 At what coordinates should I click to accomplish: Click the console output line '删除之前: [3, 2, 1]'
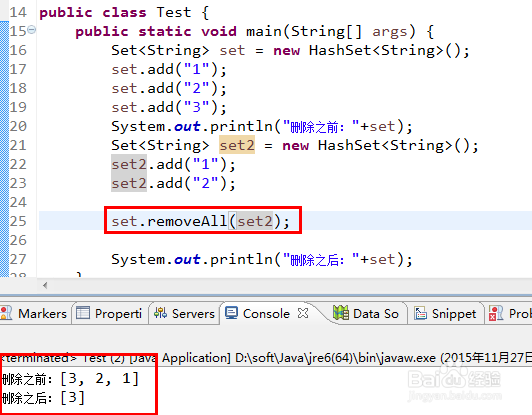(x=70, y=379)
